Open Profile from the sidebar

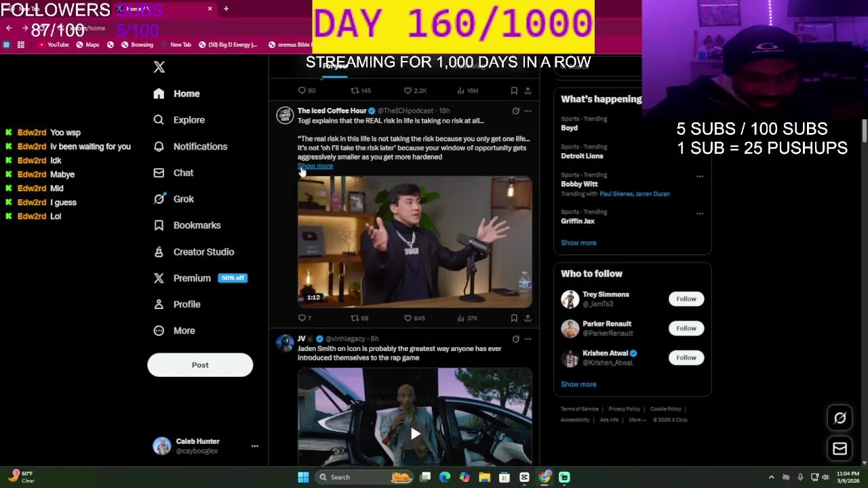(177, 304)
